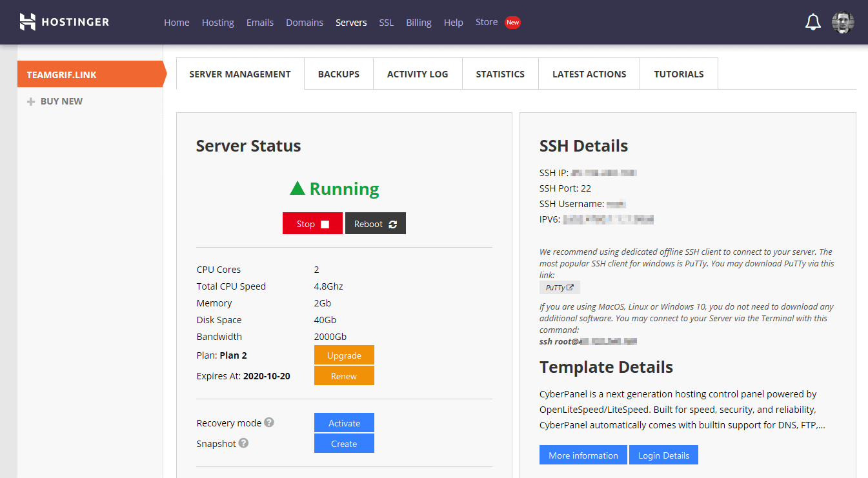Open the user profile avatar
This screenshot has width=868, height=478.
click(x=843, y=23)
